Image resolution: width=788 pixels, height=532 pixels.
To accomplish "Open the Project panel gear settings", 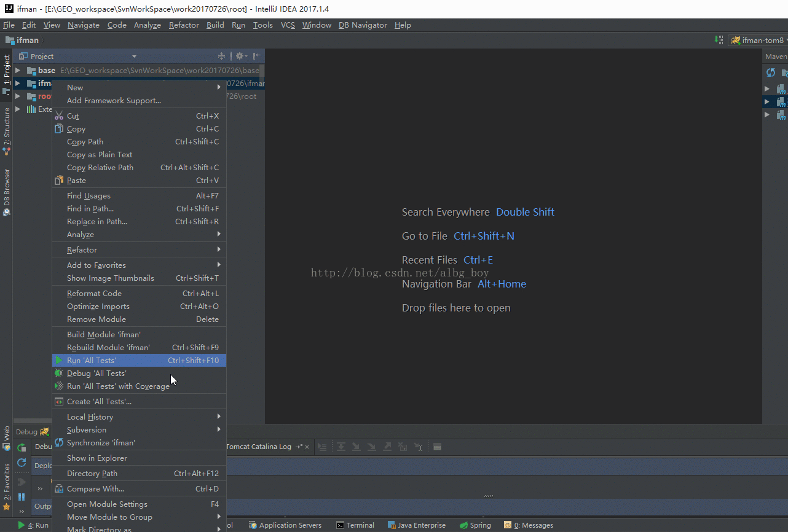I will (240, 56).
